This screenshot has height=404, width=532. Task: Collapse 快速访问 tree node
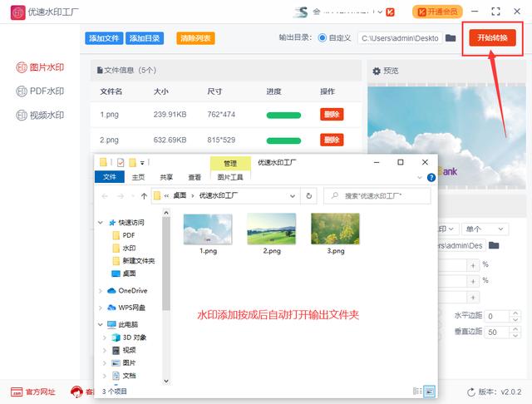pyautogui.click(x=101, y=223)
